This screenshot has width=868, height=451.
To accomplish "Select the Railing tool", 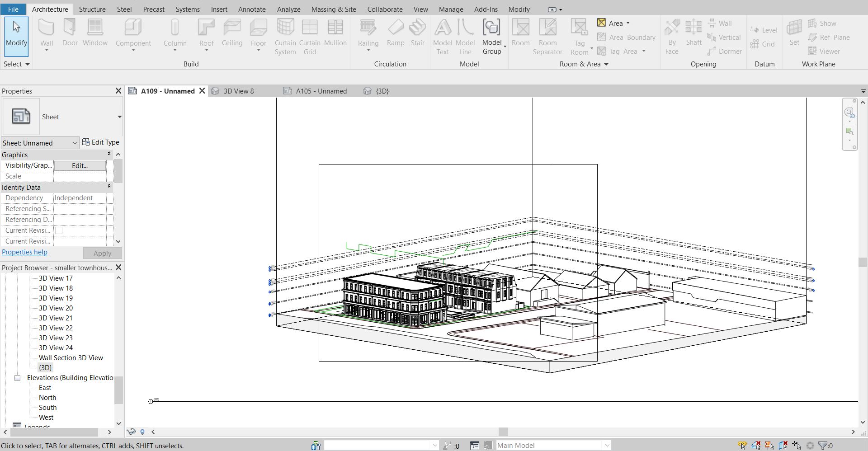I will 368,35.
